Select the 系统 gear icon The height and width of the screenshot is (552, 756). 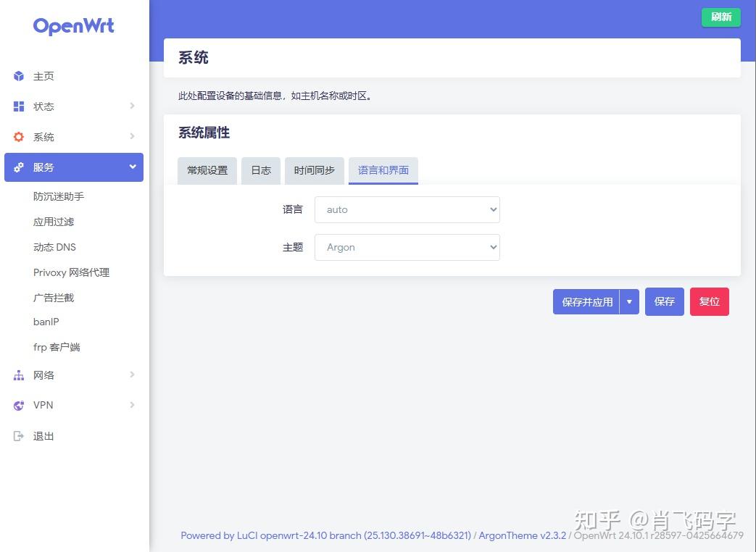[x=18, y=137]
